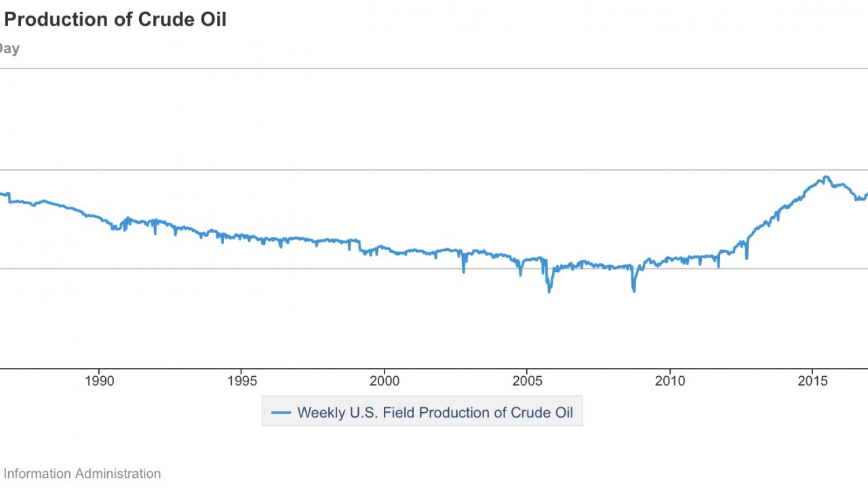
Task: Open the 'Information Administration' source credit
Action: [x=82, y=474]
